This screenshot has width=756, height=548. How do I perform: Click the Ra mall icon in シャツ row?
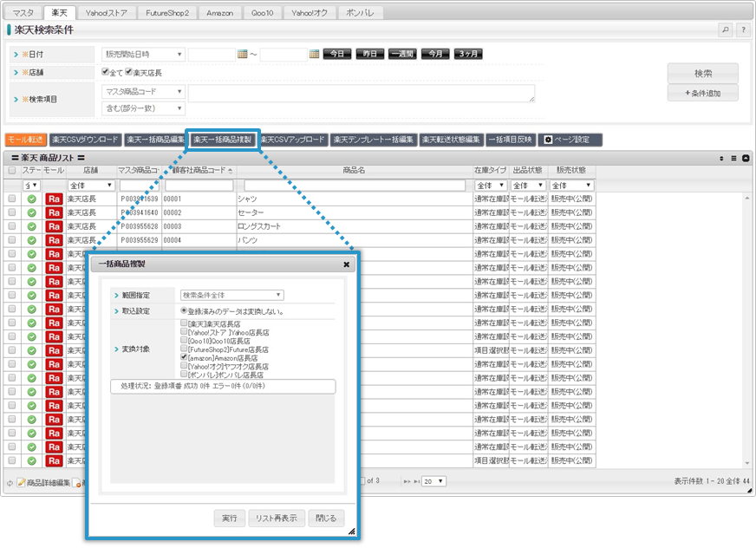tap(54, 199)
